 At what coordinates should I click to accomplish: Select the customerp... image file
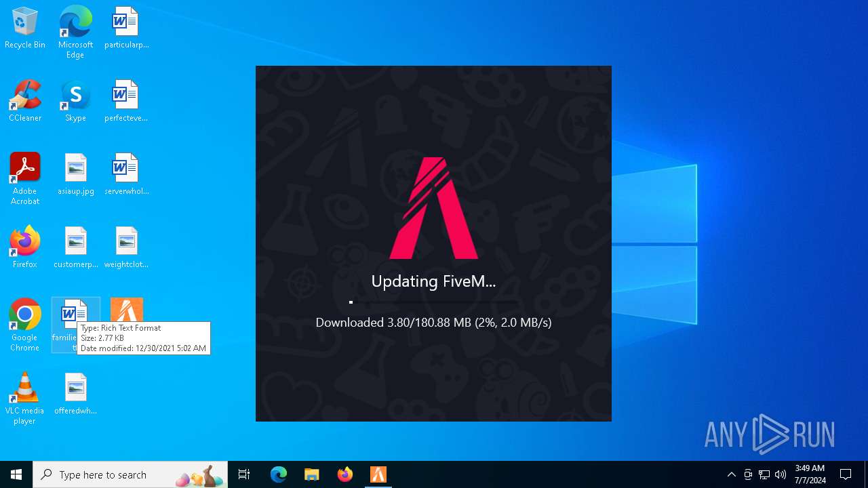75,248
